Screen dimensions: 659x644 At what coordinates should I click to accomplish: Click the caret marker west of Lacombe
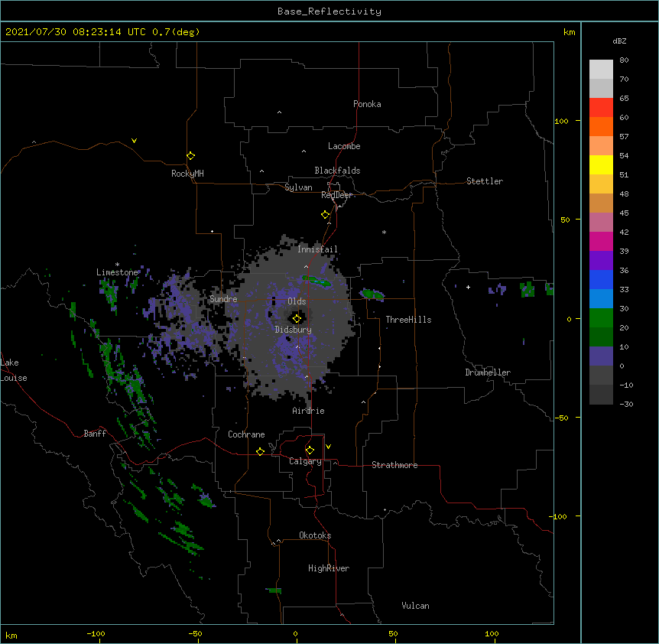(304, 151)
